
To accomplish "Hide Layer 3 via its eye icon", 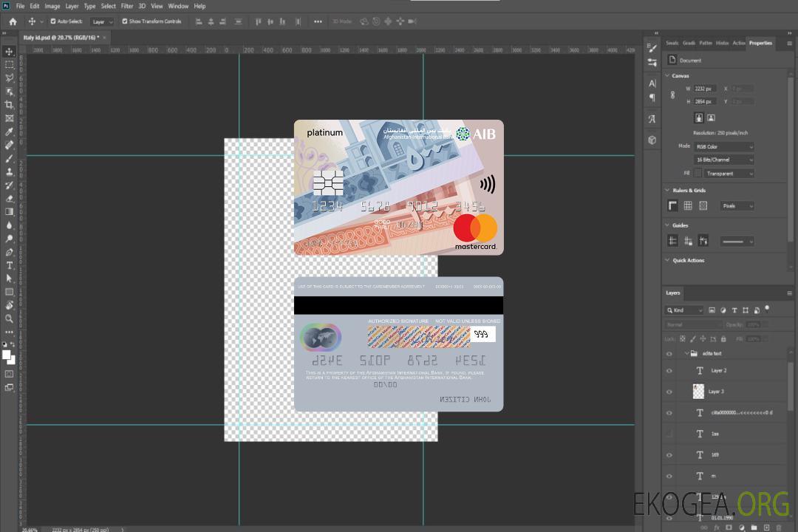I will coord(669,392).
